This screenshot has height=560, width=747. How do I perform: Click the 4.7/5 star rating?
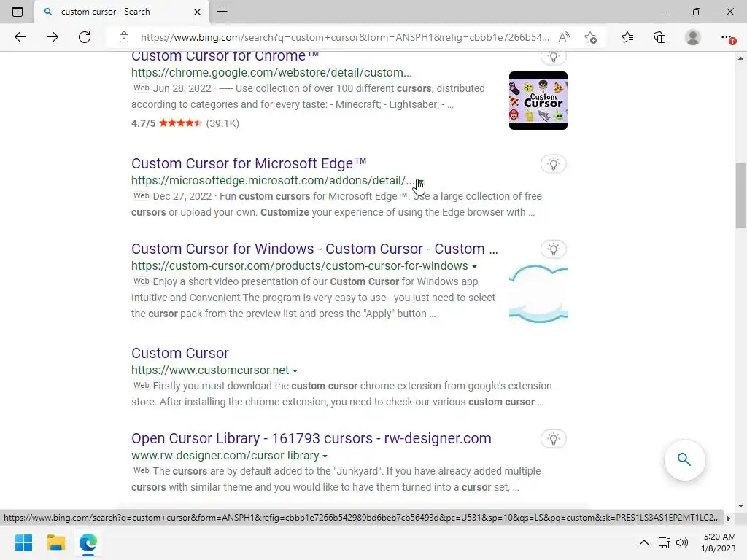point(166,123)
